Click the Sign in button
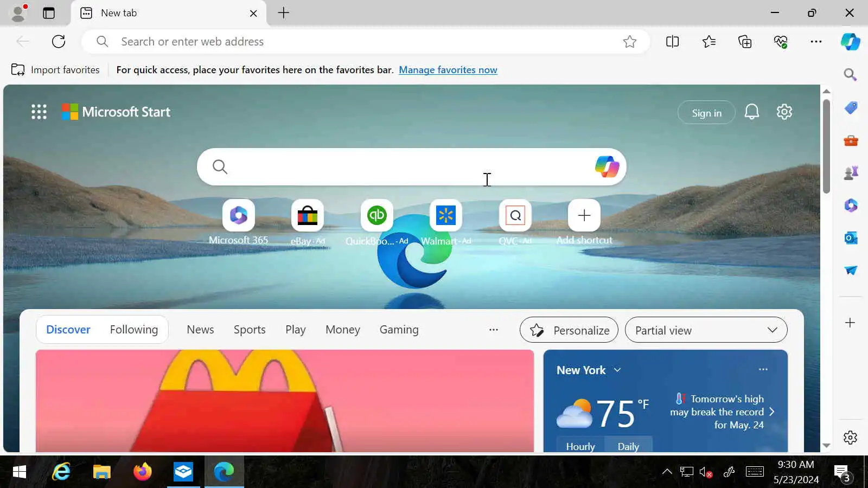The image size is (868, 488). pyautogui.click(x=706, y=113)
